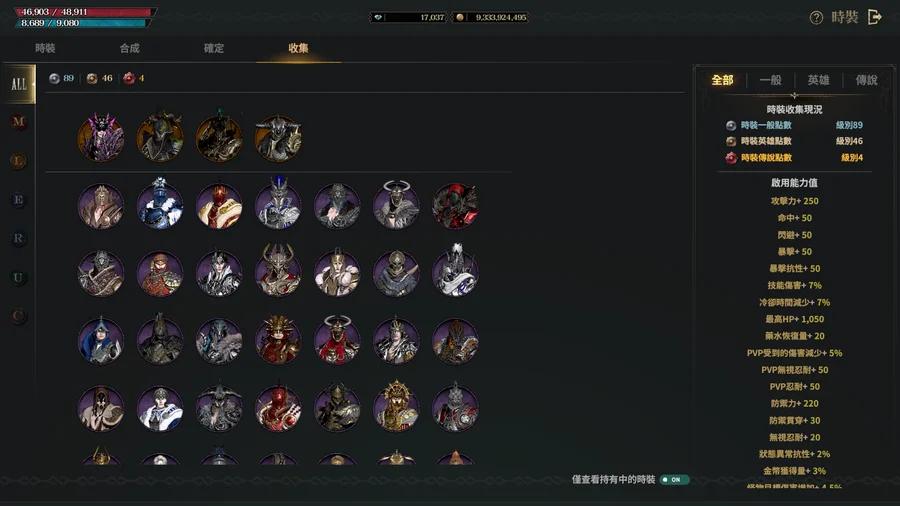Screen dimensions: 900x506
Task: Select the L grade filter icon
Action: [18, 161]
